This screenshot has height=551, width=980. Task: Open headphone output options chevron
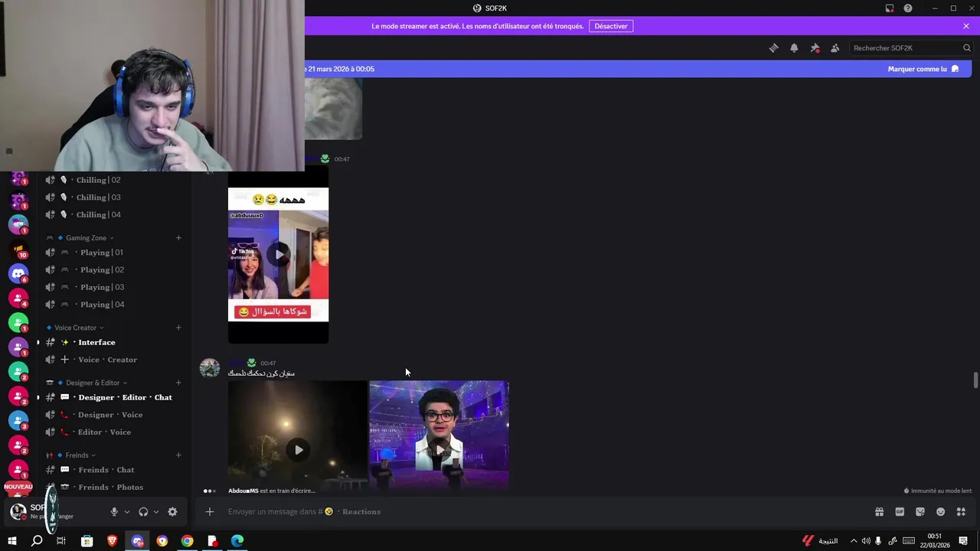tap(156, 512)
